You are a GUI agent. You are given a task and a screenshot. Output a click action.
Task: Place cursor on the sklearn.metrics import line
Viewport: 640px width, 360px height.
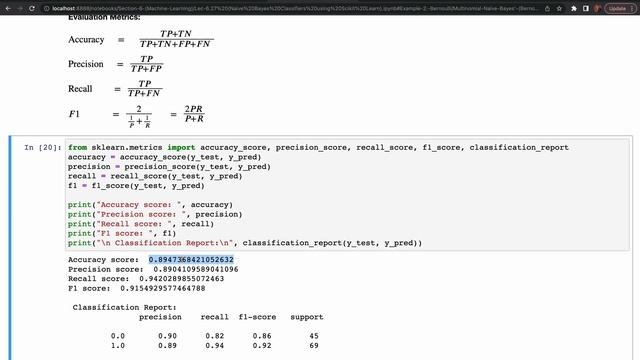point(318,147)
